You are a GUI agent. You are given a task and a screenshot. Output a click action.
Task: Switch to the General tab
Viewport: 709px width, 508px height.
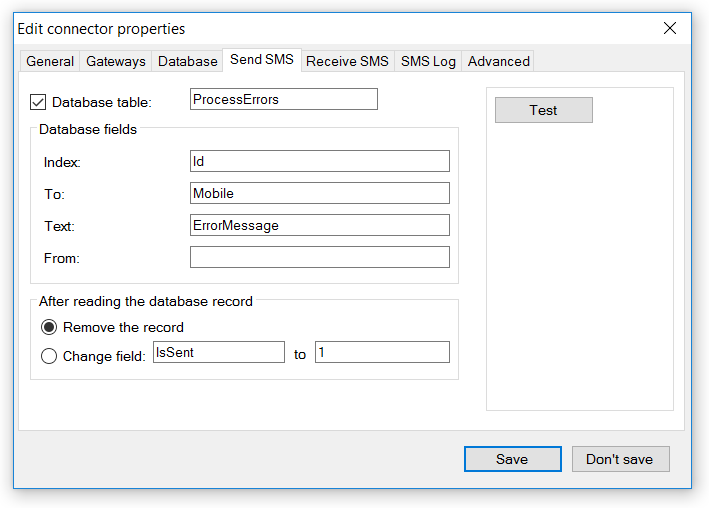tap(50, 61)
